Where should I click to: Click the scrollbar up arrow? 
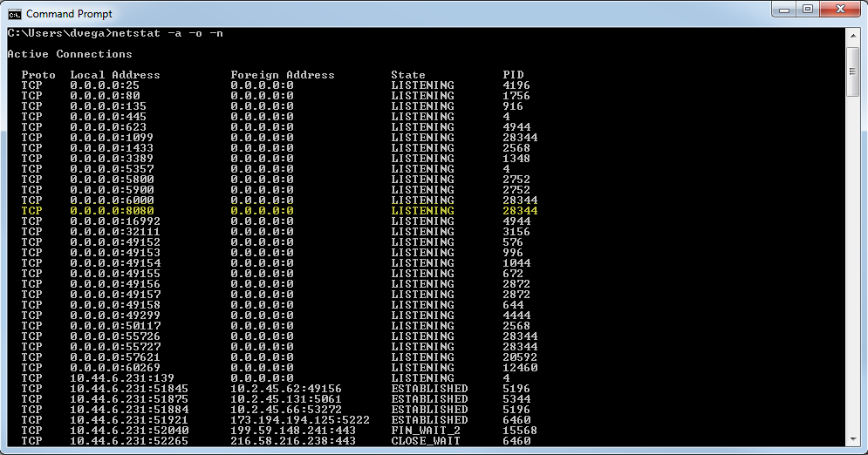(x=853, y=36)
